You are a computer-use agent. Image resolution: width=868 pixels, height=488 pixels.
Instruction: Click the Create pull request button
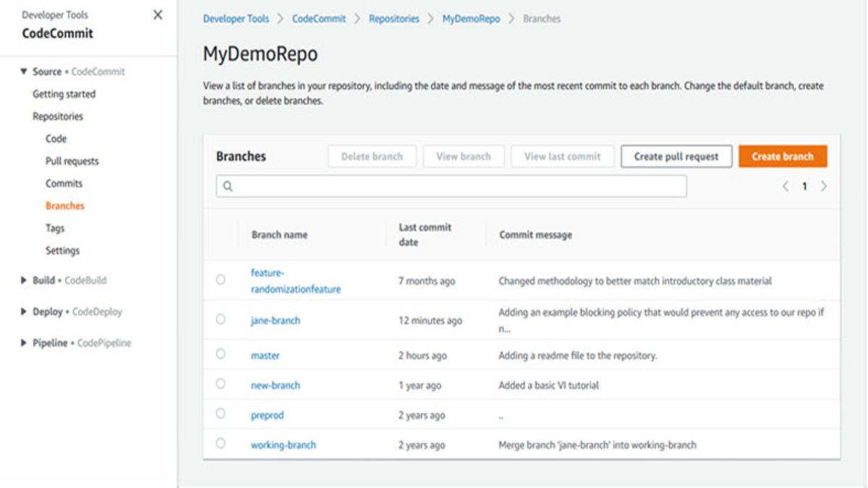[x=675, y=155]
